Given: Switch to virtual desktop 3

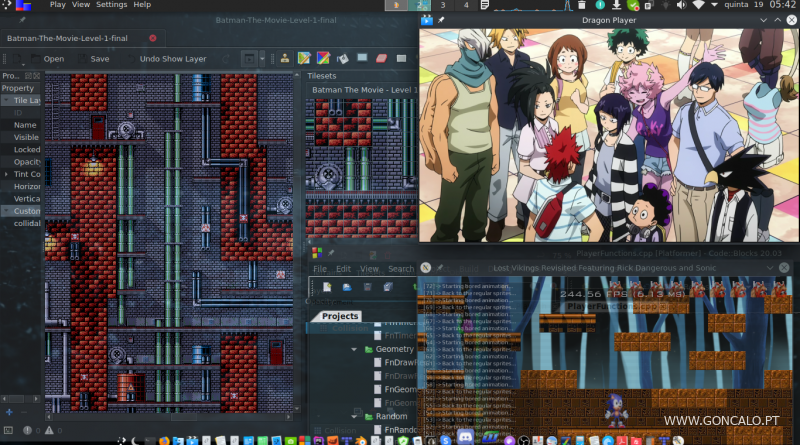Looking at the screenshot, I should tap(443, 5).
